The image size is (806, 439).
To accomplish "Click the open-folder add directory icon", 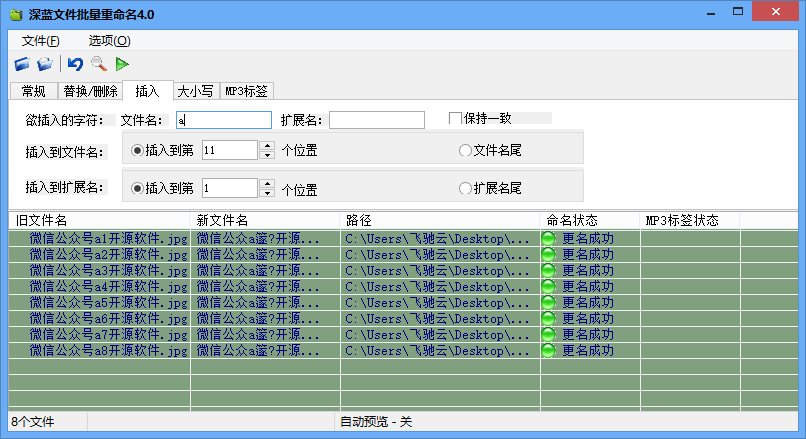I will tap(45, 64).
